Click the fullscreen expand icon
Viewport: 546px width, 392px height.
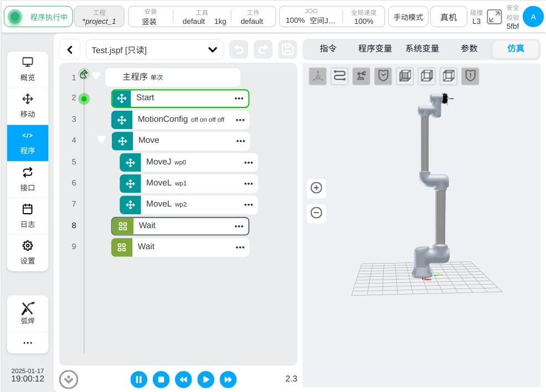(x=494, y=17)
